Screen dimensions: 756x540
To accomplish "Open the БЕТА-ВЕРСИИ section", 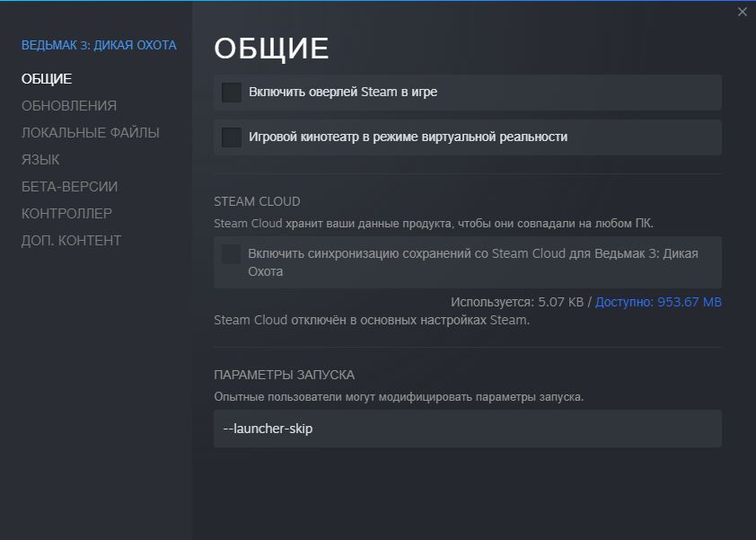I will (x=70, y=187).
